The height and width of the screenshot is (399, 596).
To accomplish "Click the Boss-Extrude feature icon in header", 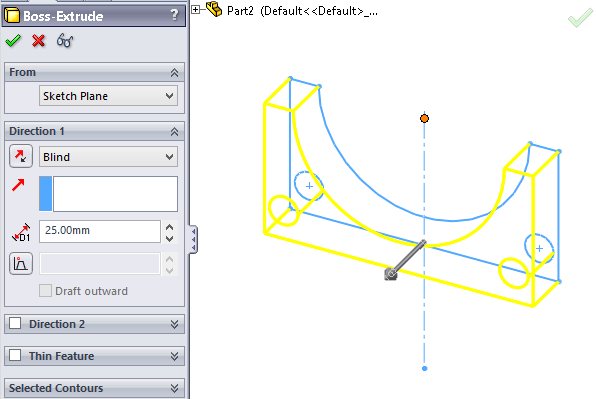I will [12, 16].
